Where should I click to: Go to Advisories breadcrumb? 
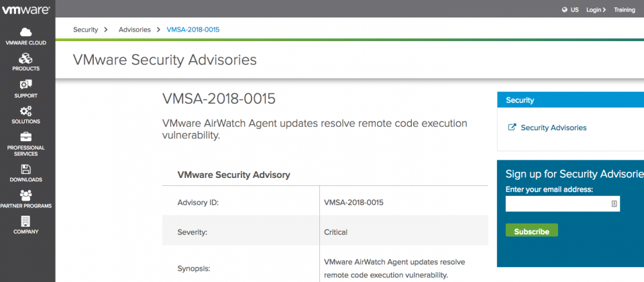click(135, 30)
